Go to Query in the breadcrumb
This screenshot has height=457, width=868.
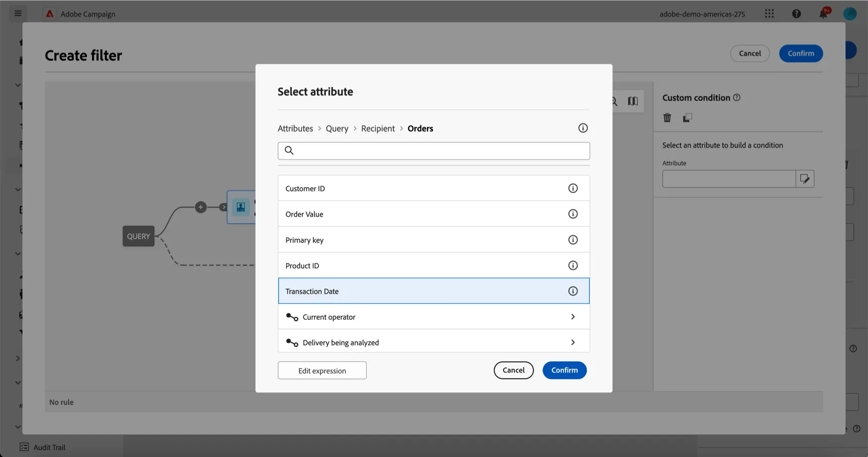[x=337, y=128]
